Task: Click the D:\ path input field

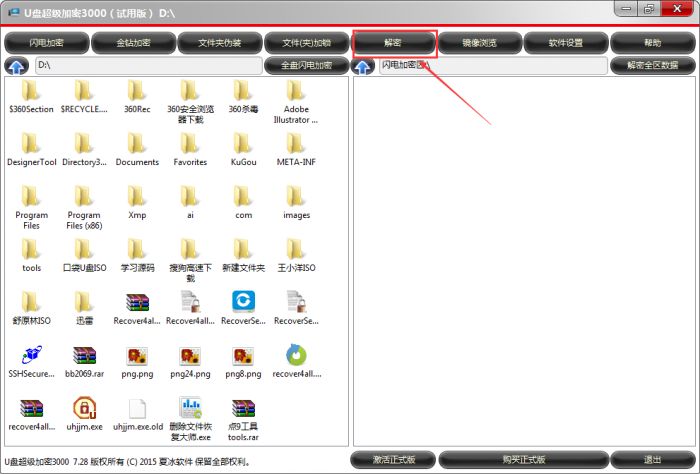Action: pyautogui.click(x=147, y=66)
